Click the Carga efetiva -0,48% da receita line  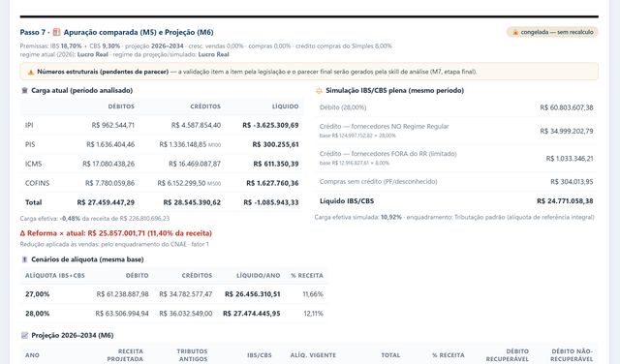(95, 219)
